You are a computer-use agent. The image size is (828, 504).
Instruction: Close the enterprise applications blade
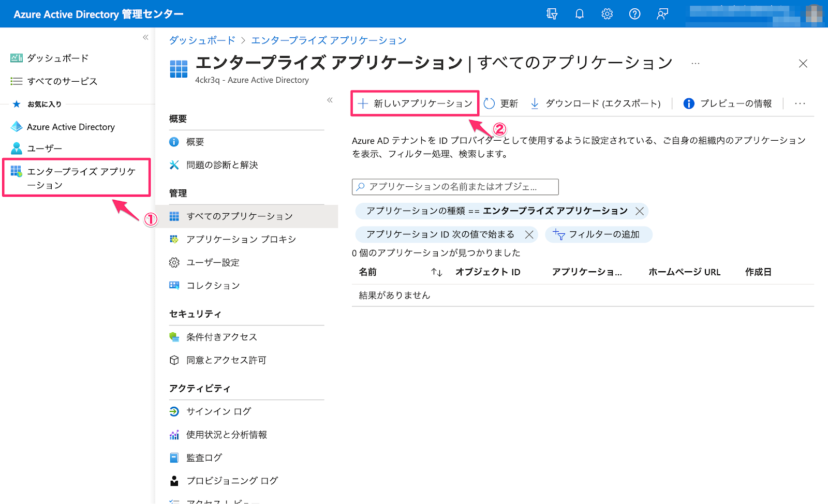pos(803,64)
